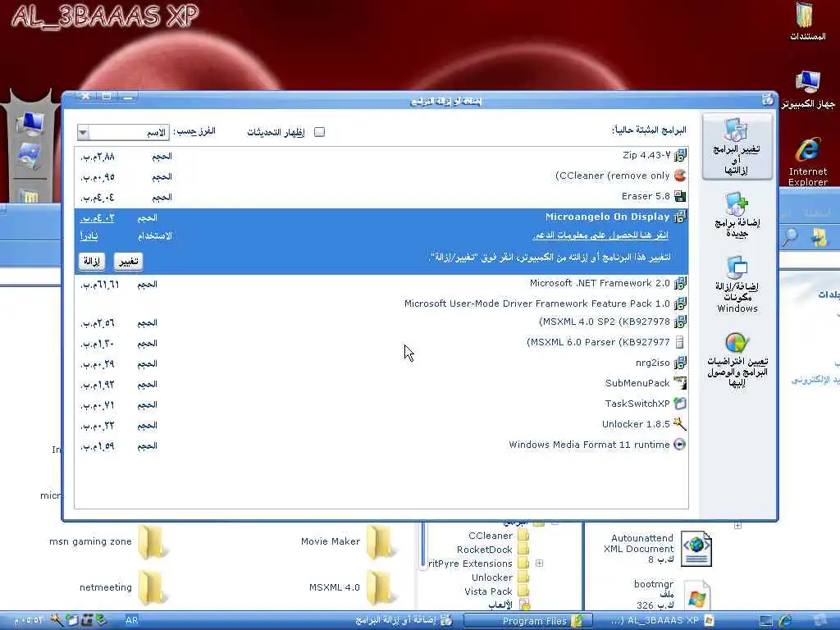Expand the ritPyre Extensions tree node

tap(540, 563)
